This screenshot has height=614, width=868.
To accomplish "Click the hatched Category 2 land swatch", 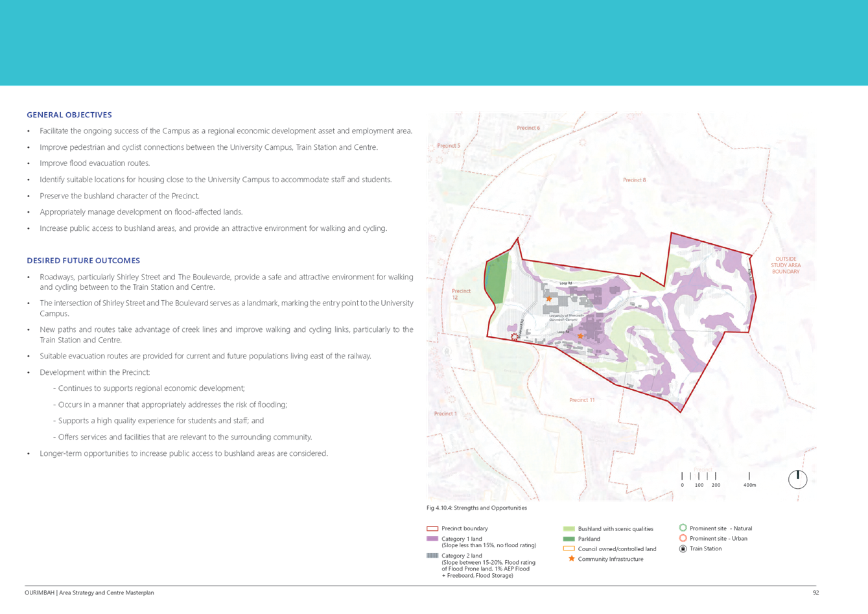I will pos(432,556).
